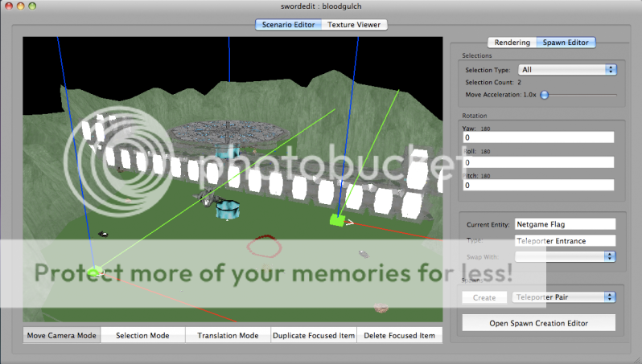Activate Selection Mode
The height and width of the screenshot is (364, 642).
click(143, 335)
